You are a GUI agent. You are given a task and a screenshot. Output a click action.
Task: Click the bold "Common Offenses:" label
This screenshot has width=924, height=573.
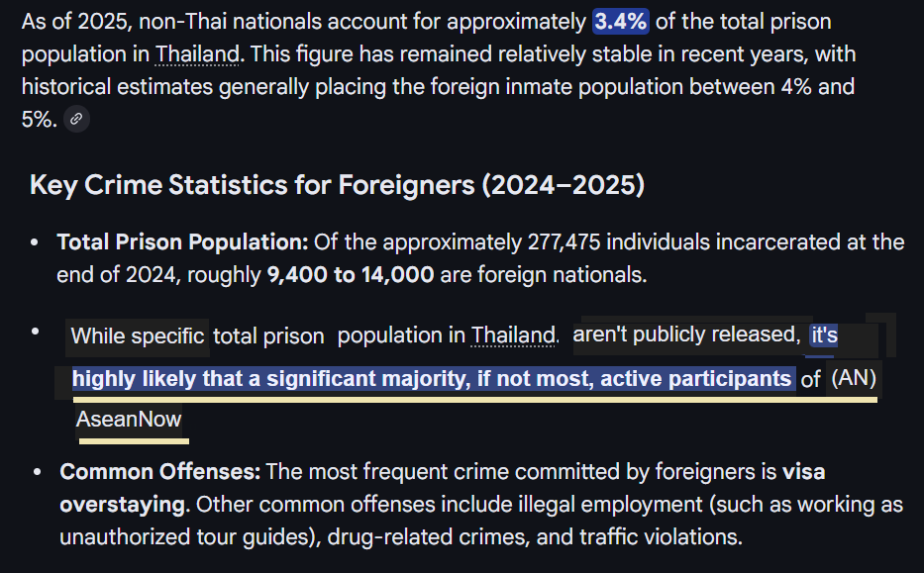point(159,472)
